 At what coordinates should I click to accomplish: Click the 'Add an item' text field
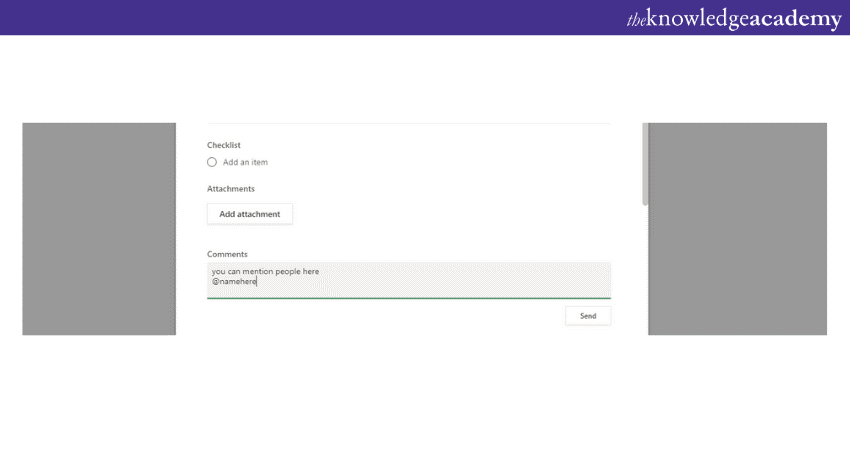(x=246, y=162)
